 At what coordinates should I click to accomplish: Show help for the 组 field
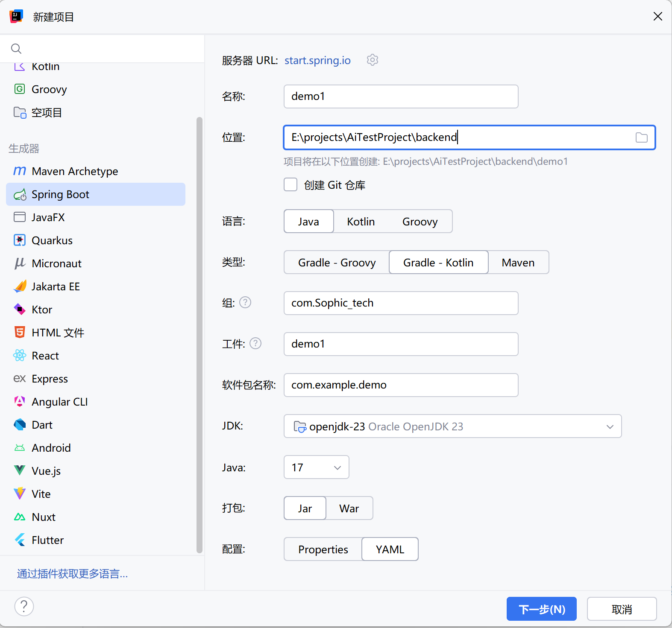(245, 302)
